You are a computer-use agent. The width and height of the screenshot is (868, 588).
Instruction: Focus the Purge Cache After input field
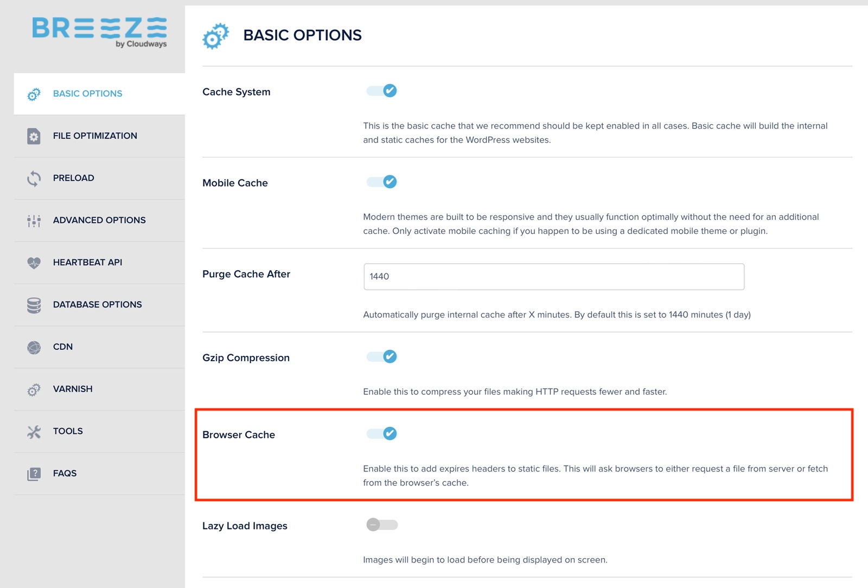pyautogui.click(x=554, y=277)
